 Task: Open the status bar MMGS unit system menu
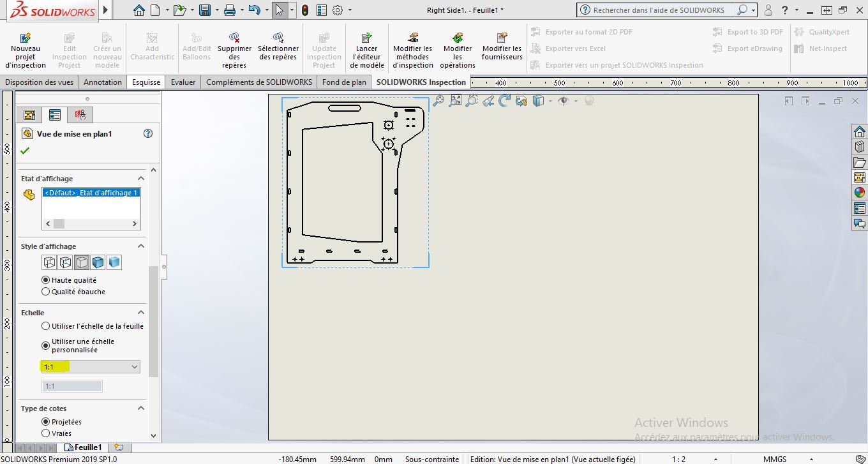pyautogui.click(x=775, y=459)
